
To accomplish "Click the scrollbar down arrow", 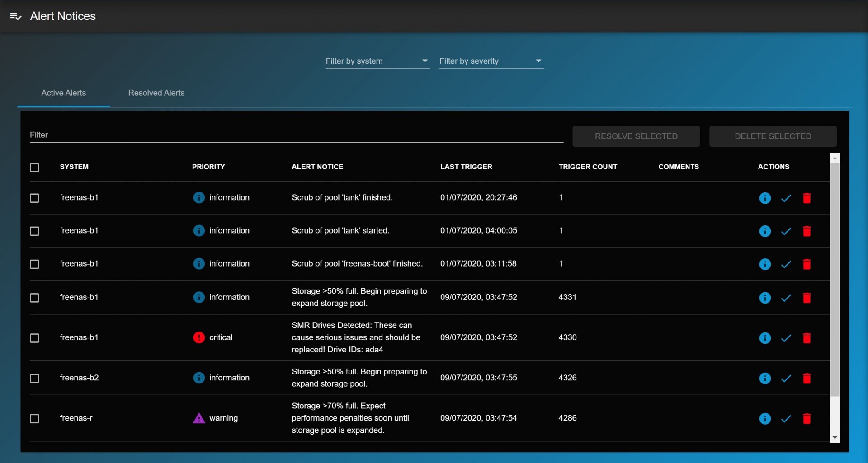I will pyautogui.click(x=835, y=438).
